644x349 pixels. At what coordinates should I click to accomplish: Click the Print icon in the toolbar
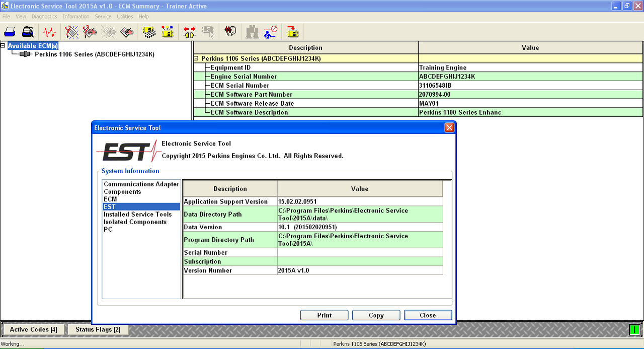10,32
